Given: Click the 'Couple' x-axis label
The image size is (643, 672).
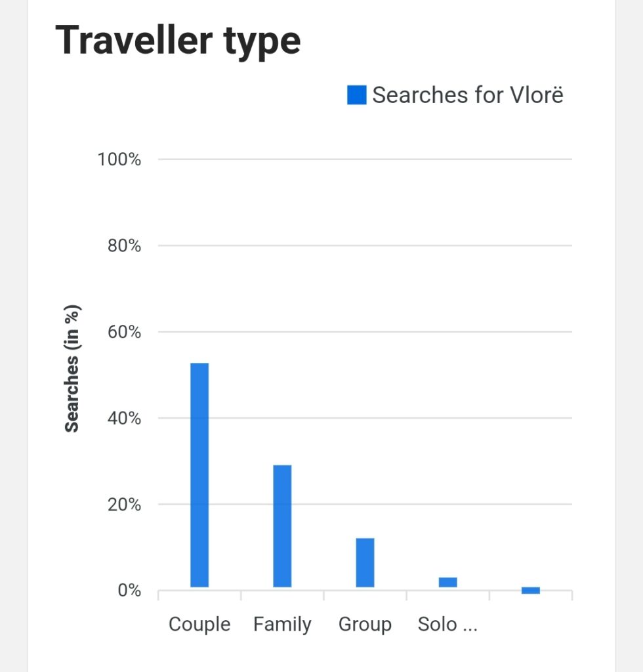Looking at the screenshot, I should [x=199, y=624].
